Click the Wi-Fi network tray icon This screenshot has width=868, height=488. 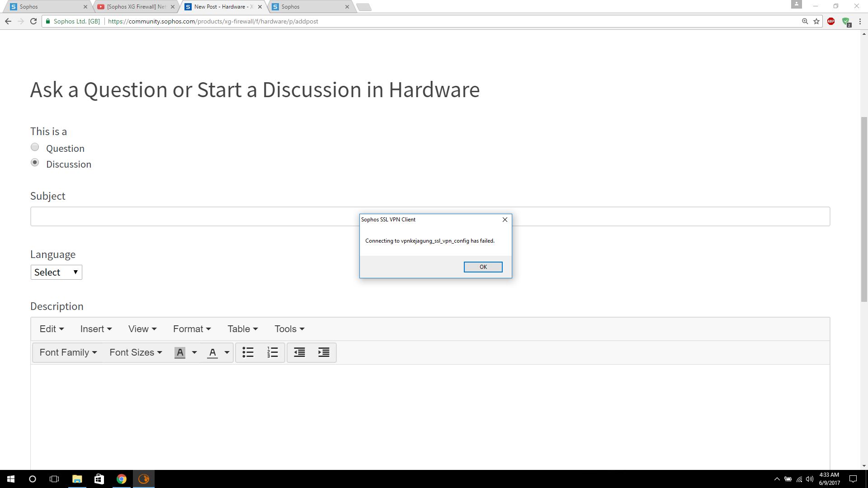(x=799, y=479)
